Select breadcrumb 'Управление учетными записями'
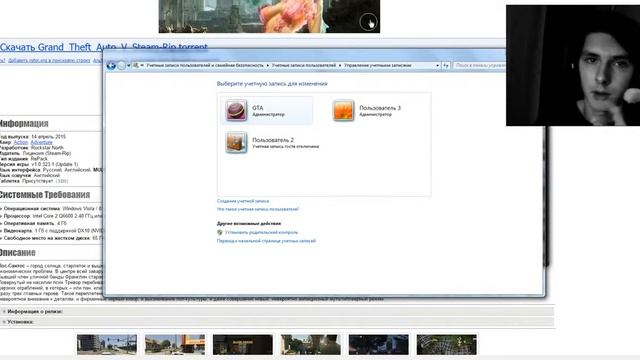This screenshot has height=360, width=640. pos(378,65)
